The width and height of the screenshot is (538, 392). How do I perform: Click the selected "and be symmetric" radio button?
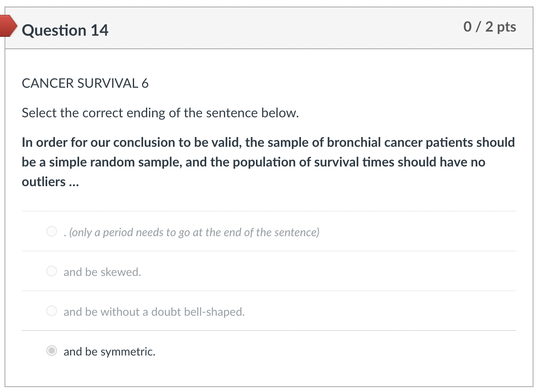[x=52, y=351]
